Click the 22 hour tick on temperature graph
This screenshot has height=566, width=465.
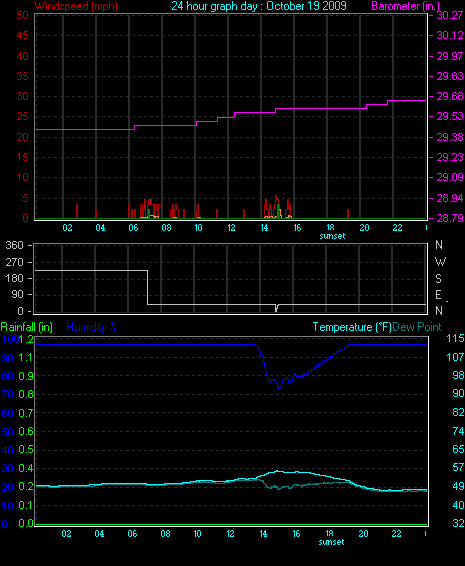click(x=396, y=534)
